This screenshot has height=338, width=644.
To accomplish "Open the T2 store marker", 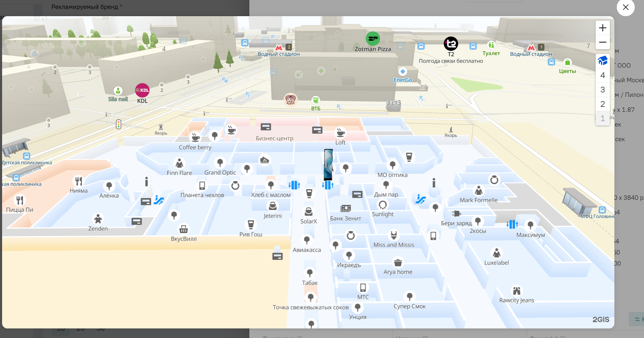I will click(x=451, y=44).
